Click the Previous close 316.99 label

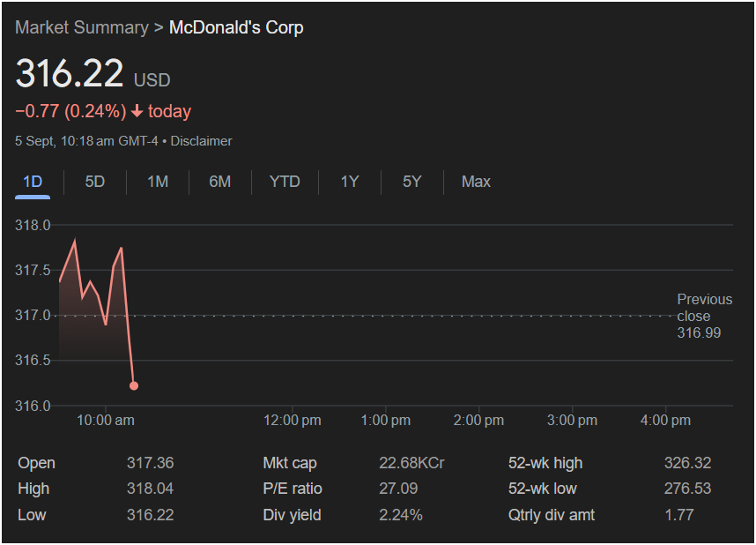704,317
